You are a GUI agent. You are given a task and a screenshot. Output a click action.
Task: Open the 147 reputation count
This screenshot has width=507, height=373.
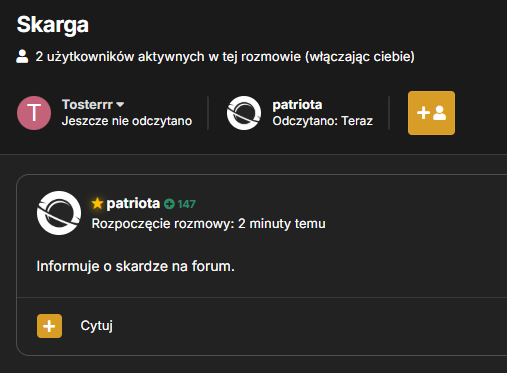tap(187, 204)
